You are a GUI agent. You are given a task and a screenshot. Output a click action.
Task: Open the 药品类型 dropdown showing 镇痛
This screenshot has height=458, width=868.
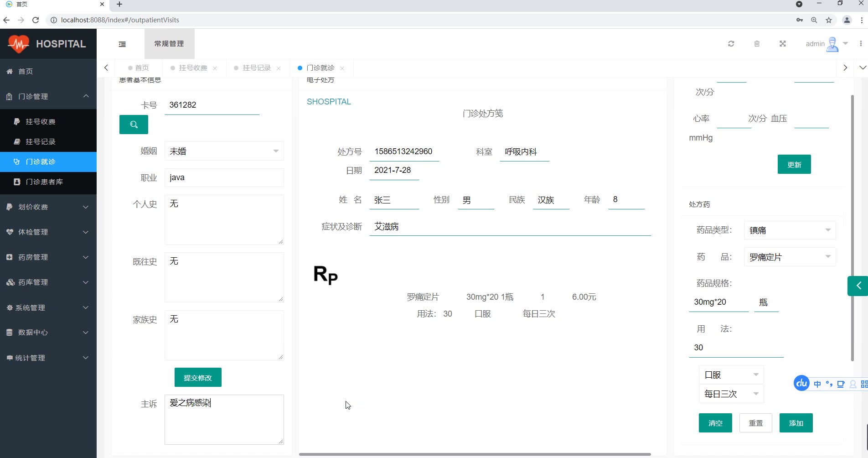789,230
